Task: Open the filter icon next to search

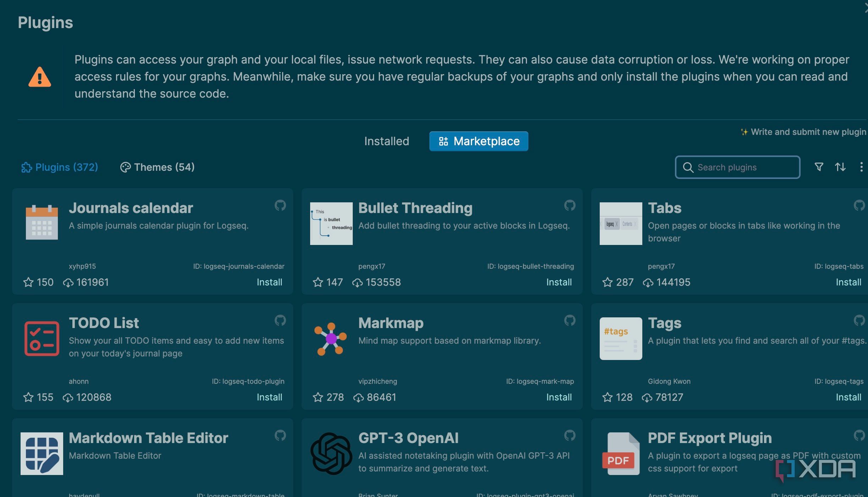Action: tap(819, 167)
